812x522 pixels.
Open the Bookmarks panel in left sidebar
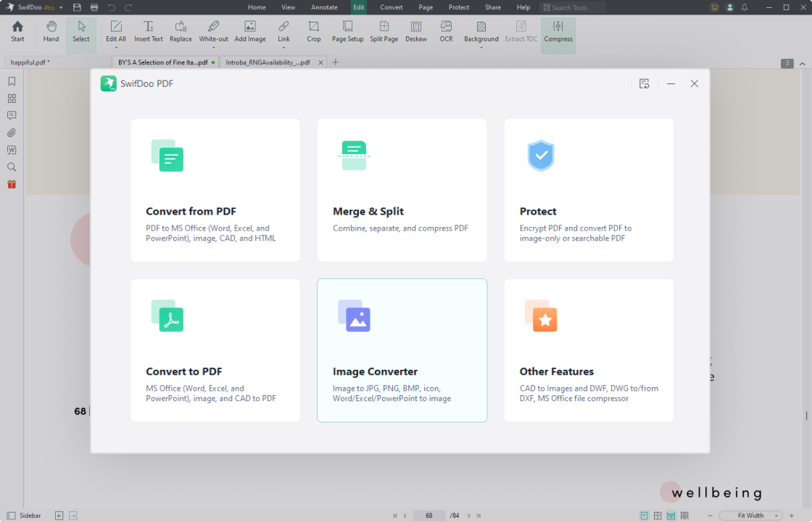point(12,81)
